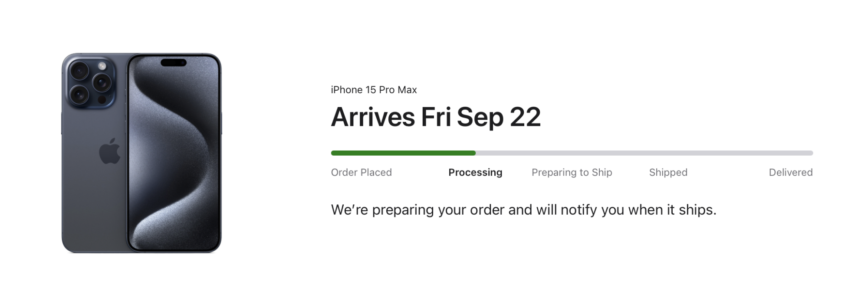
Task: Select the Processing step
Action: [x=475, y=172]
